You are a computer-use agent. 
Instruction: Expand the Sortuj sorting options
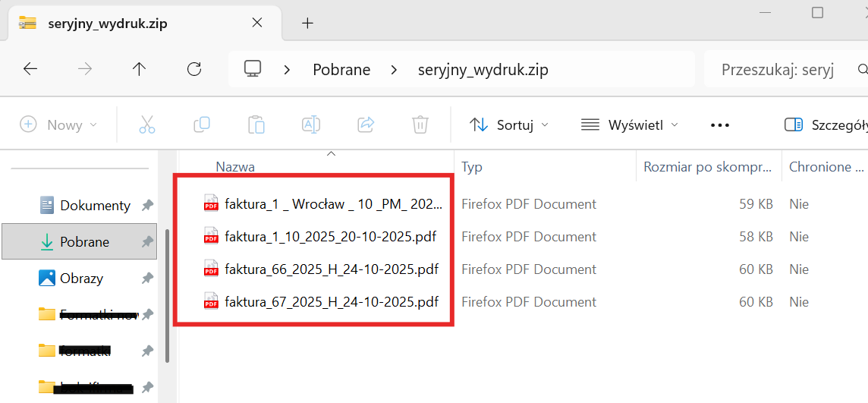click(x=509, y=124)
